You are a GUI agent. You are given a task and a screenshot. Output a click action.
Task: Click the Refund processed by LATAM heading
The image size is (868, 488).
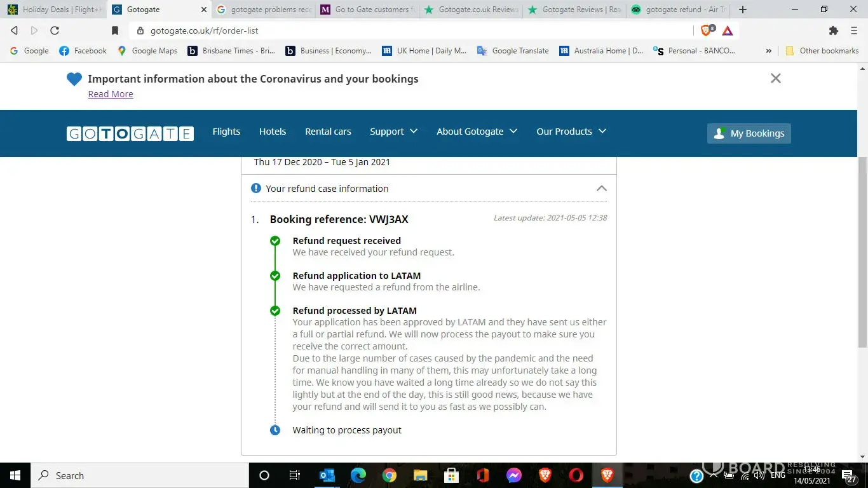coord(355,311)
